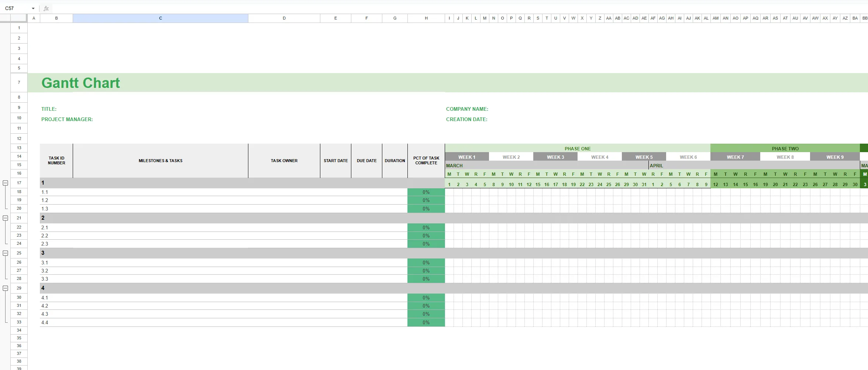Click the WEEK 1 header cell

467,157
